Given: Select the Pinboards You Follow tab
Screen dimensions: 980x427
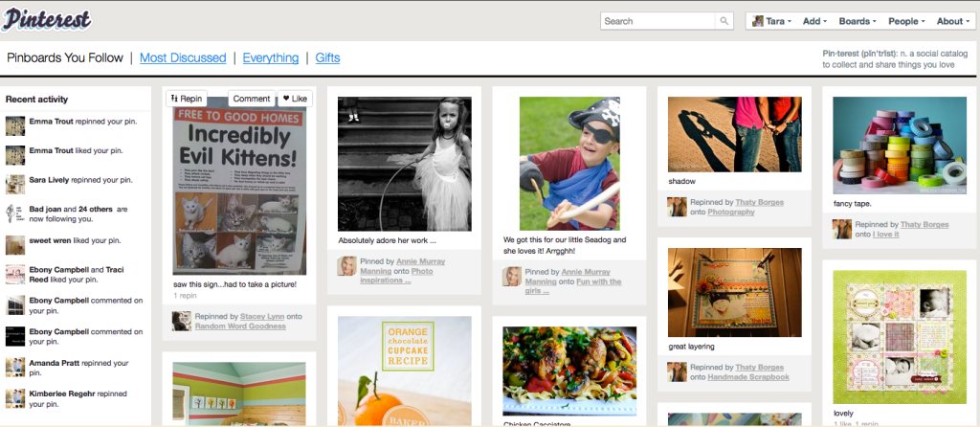Looking at the screenshot, I should tap(65, 58).
